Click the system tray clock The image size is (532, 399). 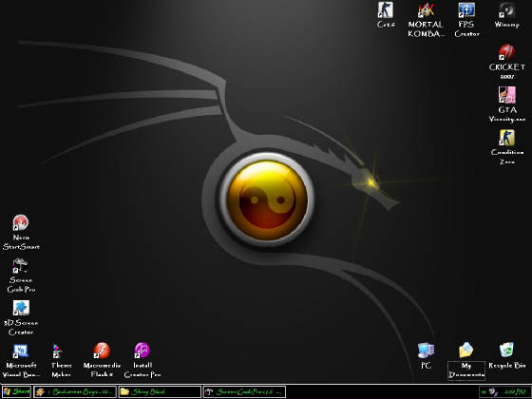[x=515, y=392]
